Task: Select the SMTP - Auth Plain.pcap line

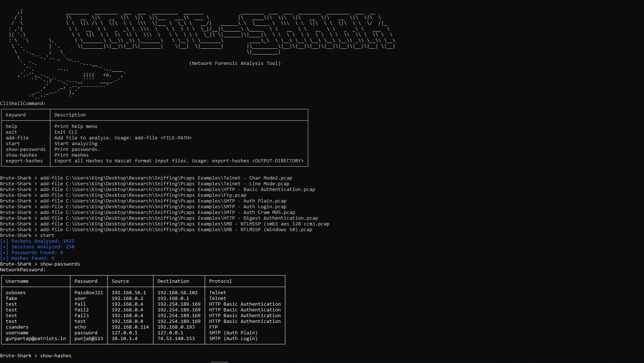Action: [x=143, y=201]
